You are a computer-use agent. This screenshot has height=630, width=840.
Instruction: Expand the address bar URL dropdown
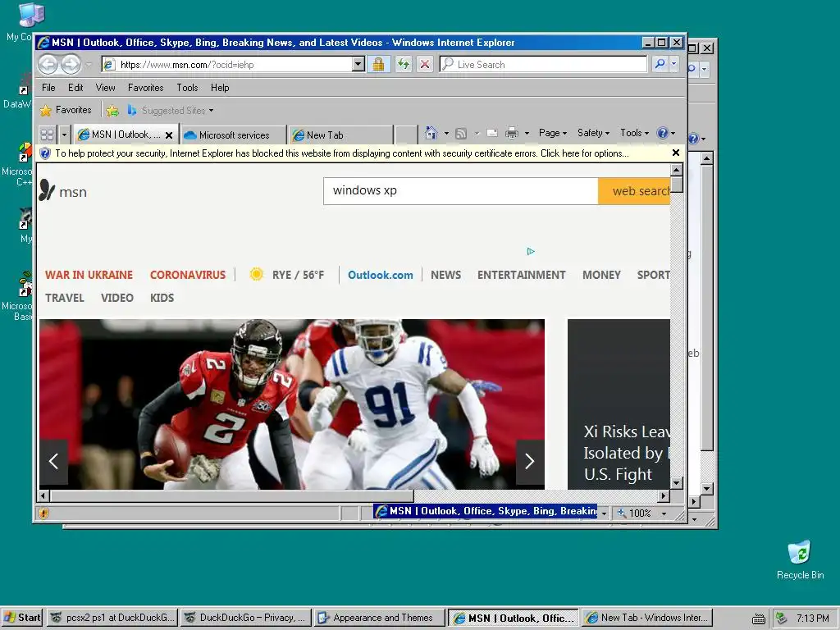point(358,64)
